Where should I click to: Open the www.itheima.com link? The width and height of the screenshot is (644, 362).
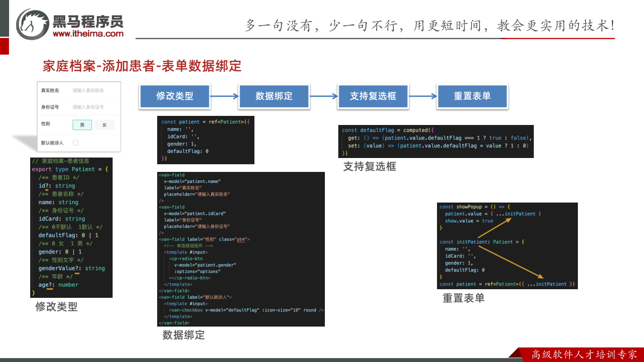88,34
